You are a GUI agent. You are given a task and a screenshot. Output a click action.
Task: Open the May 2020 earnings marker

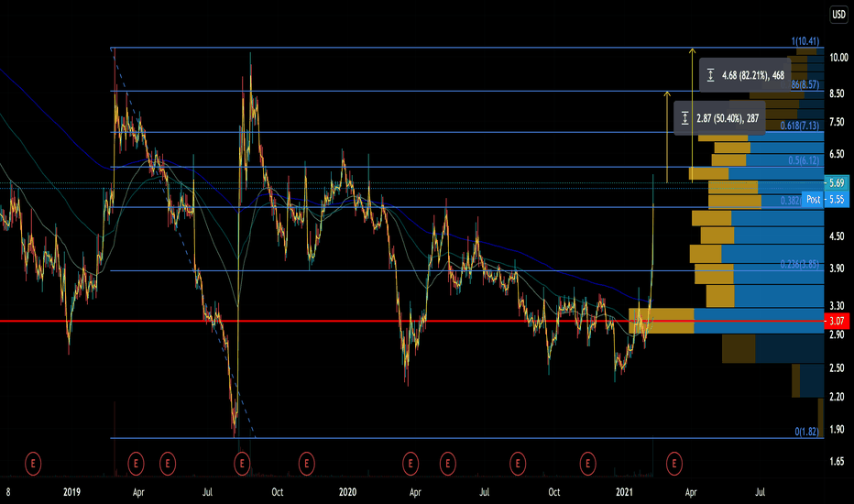(448, 465)
